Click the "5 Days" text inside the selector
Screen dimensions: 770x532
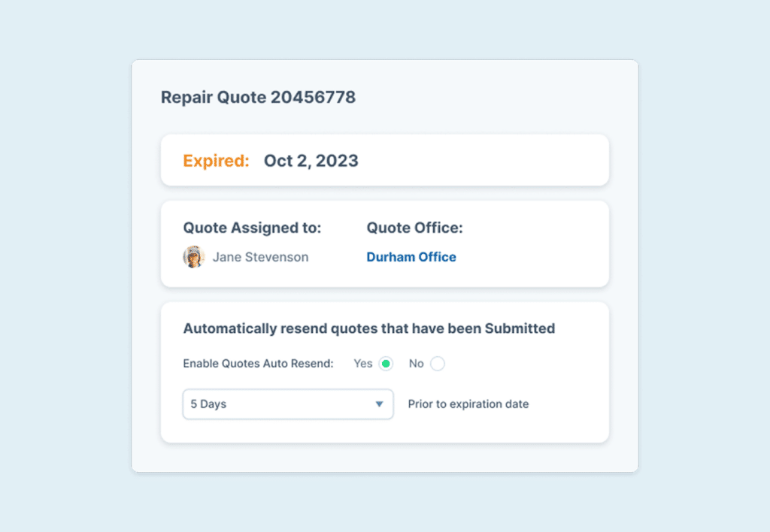tap(208, 404)
